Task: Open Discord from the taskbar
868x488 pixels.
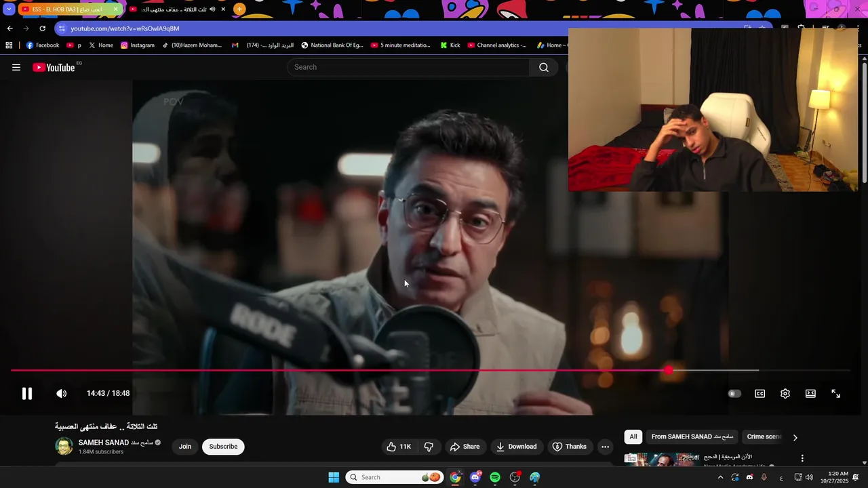Action: coord(475,477)
